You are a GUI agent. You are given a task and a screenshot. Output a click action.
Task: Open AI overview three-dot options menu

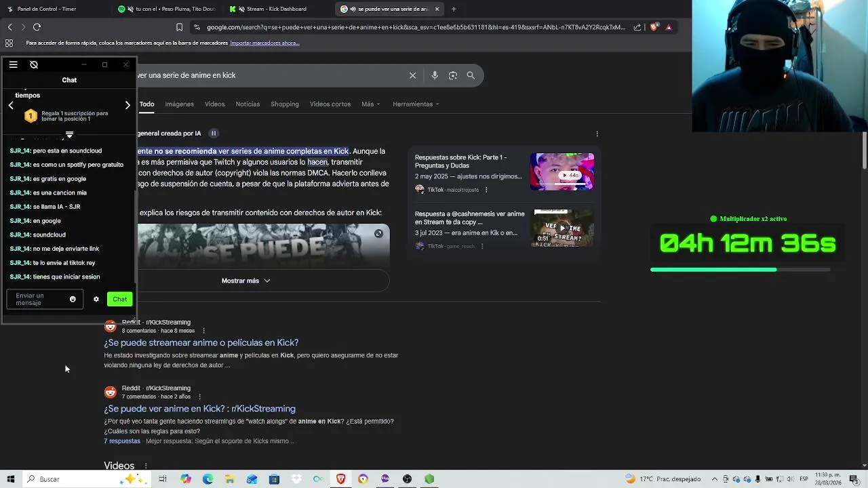[x=597, y=134]
